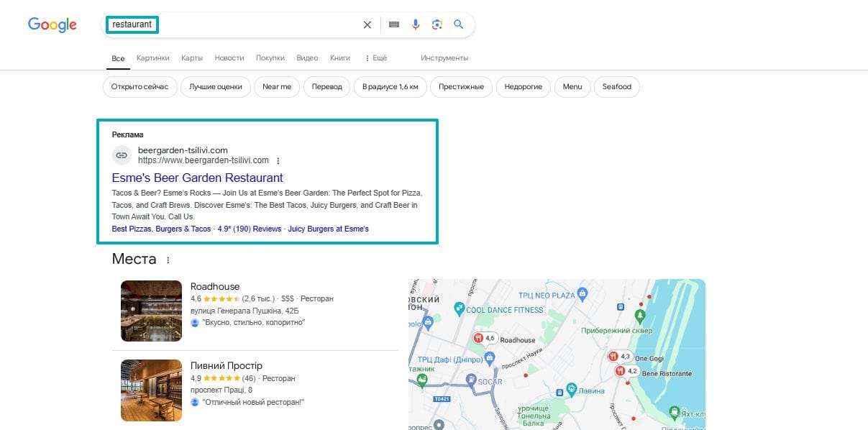Image resolution: width=868 pixels, height=430 pixels.
Task: Click the Места section heading
Action: point(134,260)
